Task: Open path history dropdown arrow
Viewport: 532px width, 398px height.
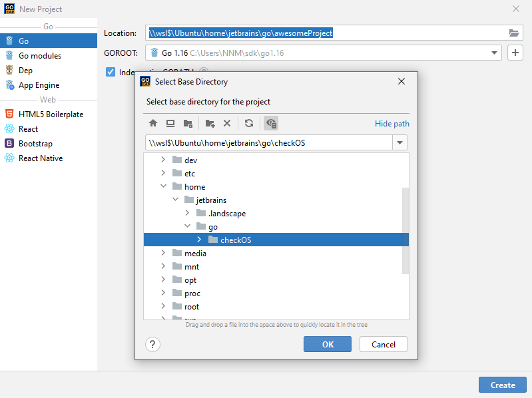Action: pyautogui.click(x=399, y=142)
